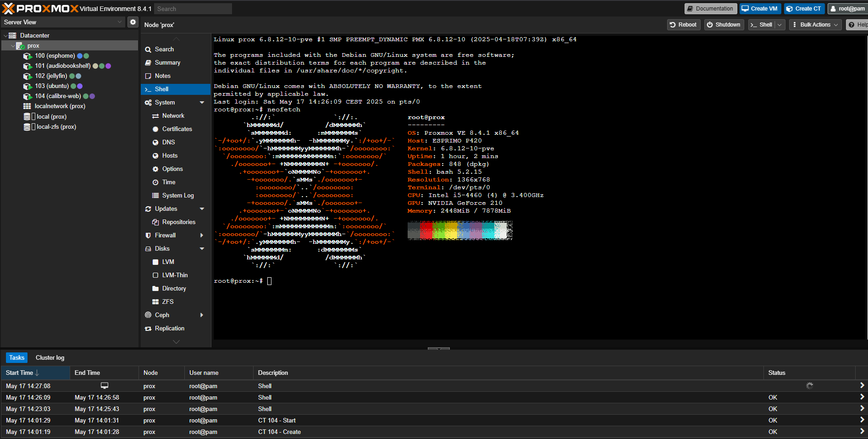Collapse the Disks section arrow
The height and width of the screenshot is (439, 868).
[x=202, y=249]
